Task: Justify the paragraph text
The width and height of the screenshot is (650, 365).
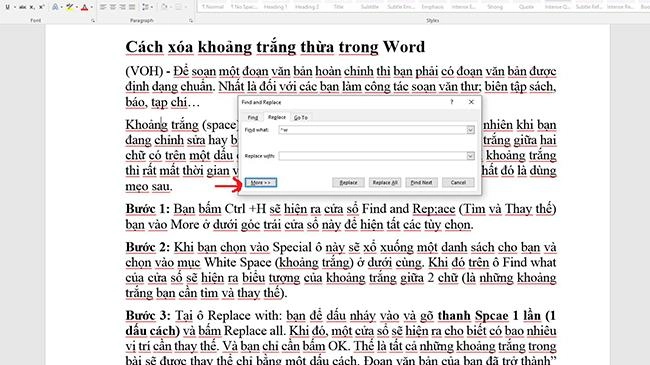Action: (132, 7)
